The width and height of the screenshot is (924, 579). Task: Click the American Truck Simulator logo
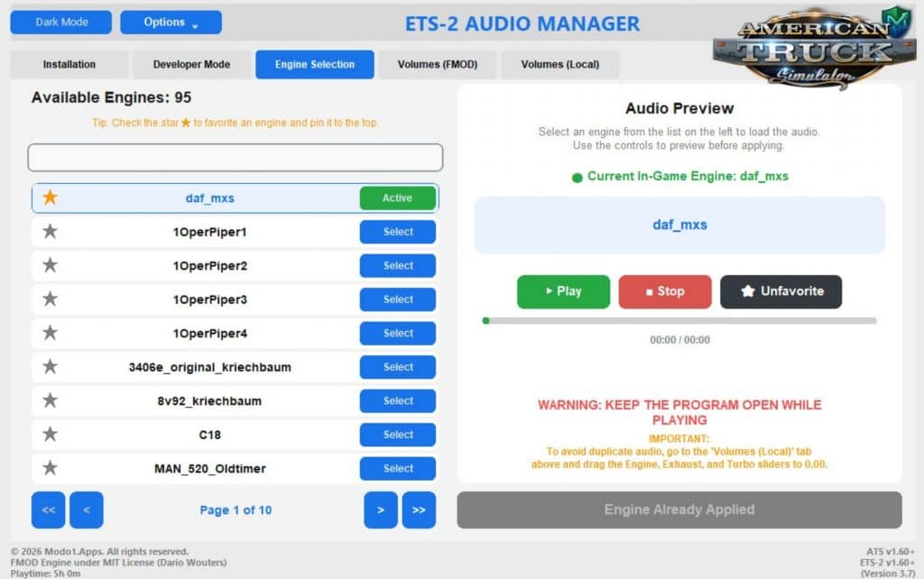814,49
